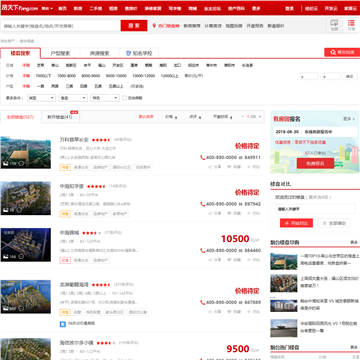Add 万科翡翠长安 to compare with plus icon
The height and width of the screenshot is (360, 360).
pyautogui.click(x=253, y=167)
